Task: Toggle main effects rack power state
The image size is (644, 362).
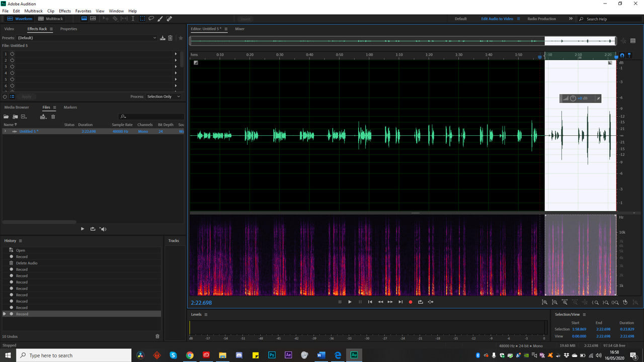Action: 5,97
